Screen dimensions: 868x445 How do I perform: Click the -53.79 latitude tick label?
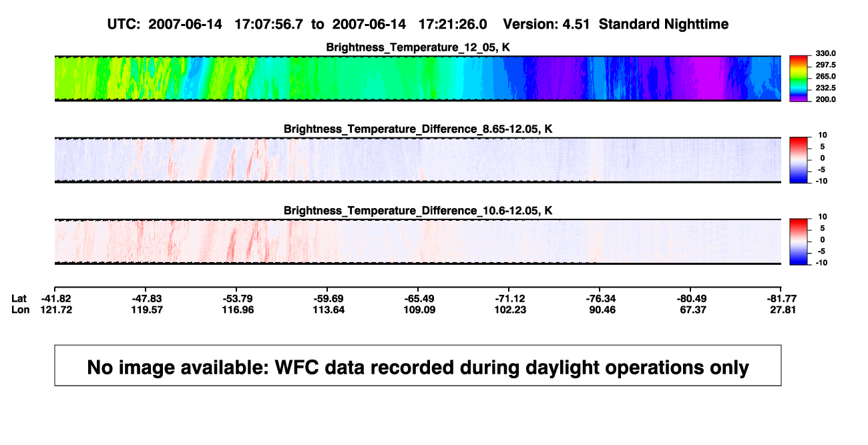coord(237,298)
